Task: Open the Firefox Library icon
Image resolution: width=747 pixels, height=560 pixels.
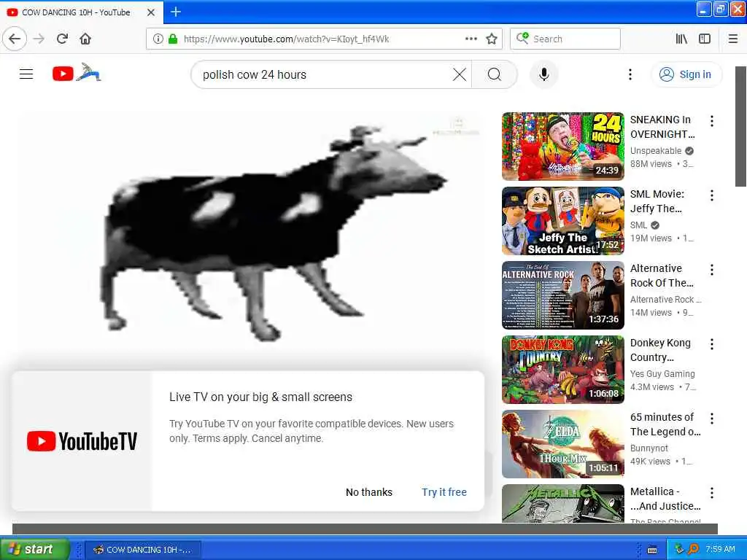Action: tap(682, 39)
